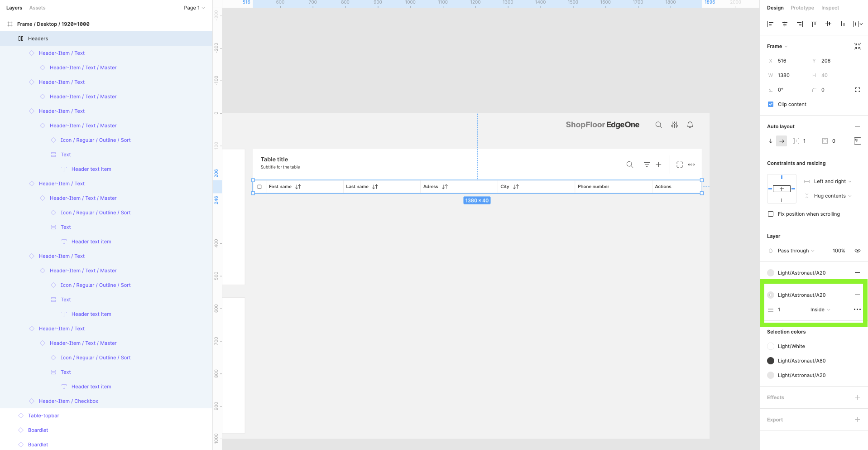Open the auto layout alignment options
The image size is (868, 450).
tap(857, 141)
